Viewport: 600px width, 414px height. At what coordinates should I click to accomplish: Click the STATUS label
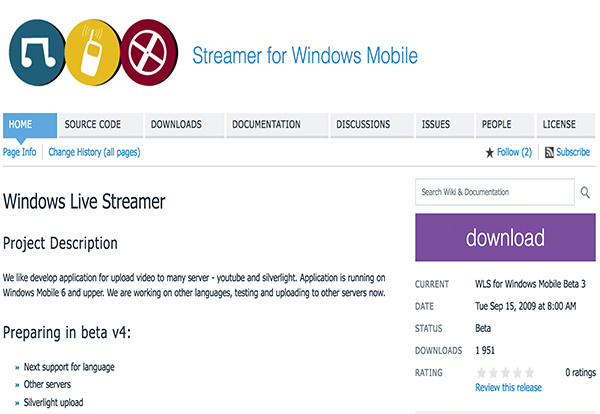point(429,329)
